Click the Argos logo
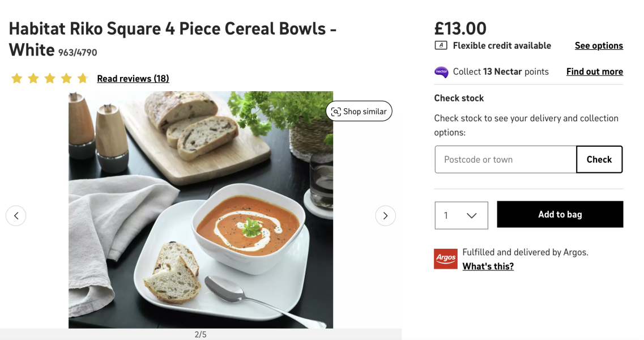The image size is (644, 340). pyautogui.click(x=445, y=258)
